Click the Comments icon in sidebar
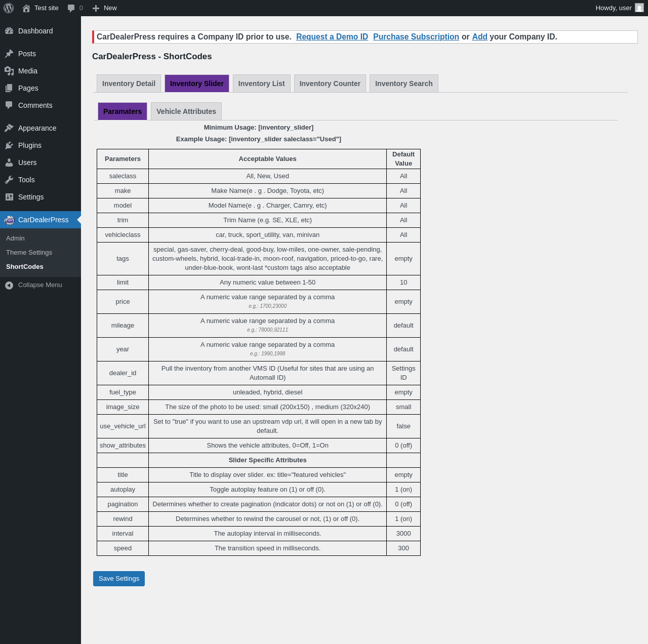The width and height of the screenshot is (648, 644). [x=9, y=105]
